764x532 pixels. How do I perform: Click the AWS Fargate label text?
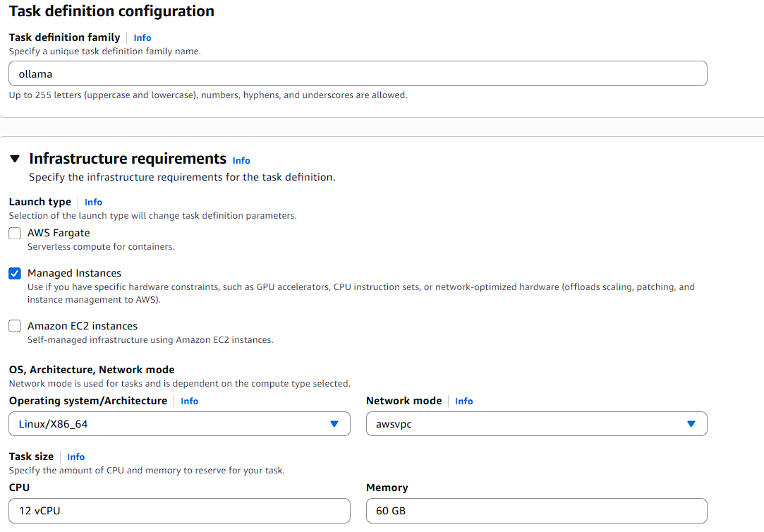tap(59, 233)
